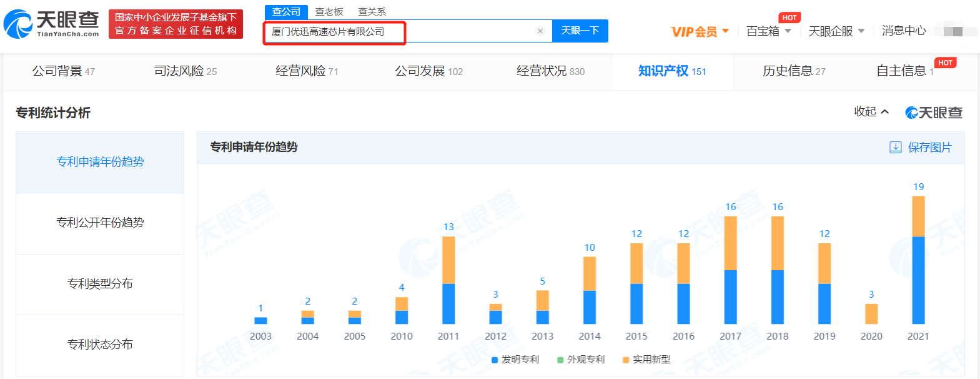Click the 2019 axis label

coord(824,336)
